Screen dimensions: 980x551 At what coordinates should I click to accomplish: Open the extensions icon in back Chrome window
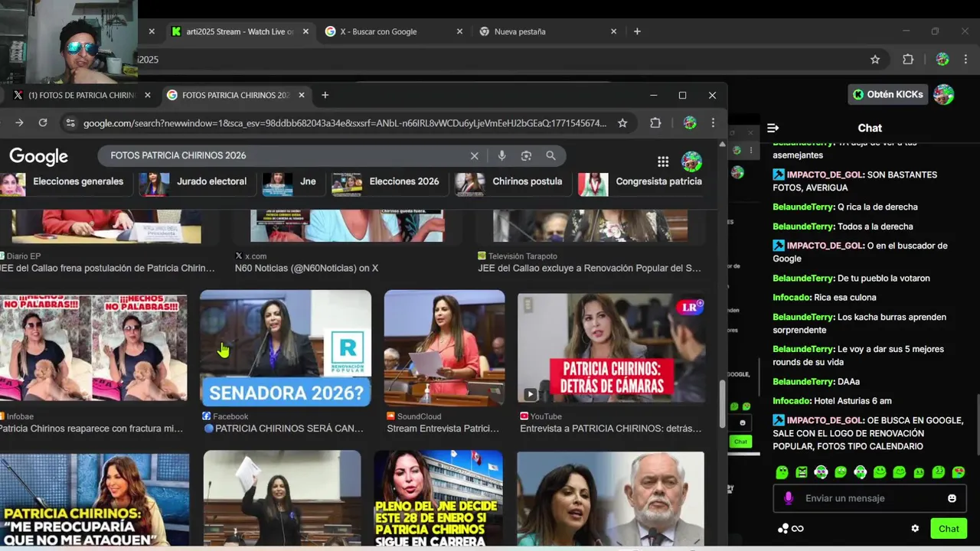(x=908, y=59)
